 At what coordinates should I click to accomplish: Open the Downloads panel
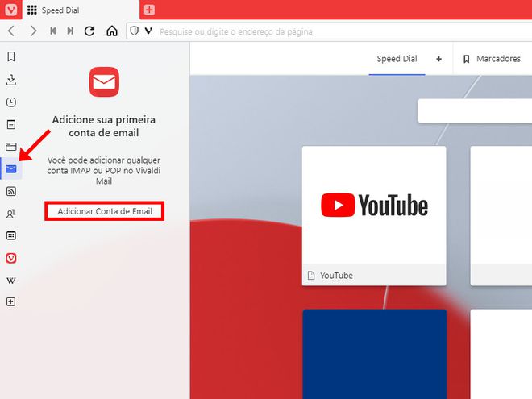click(10, 80)
